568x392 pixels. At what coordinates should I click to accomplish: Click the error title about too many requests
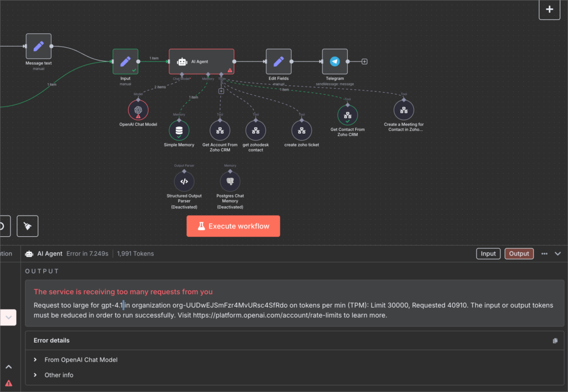click(123, 292)
